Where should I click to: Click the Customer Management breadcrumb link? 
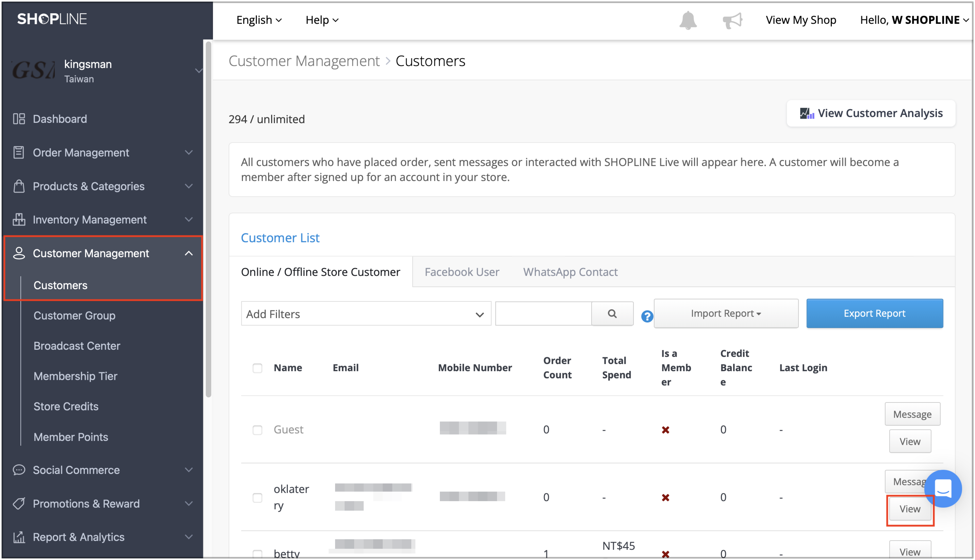tap(304, 61)
